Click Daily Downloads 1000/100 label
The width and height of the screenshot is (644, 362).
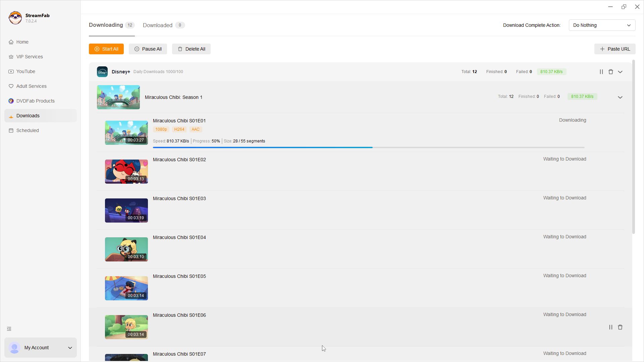tap(158, 72)
